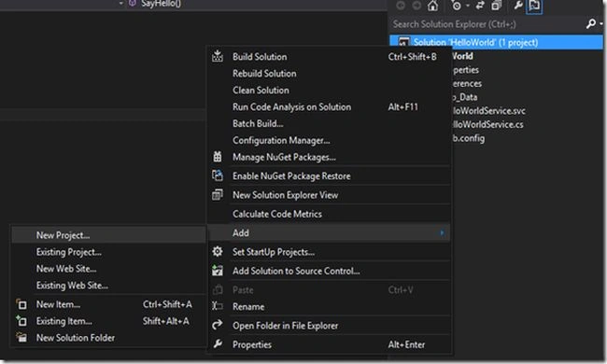Click the Set StartUp Projects gear icon
607x364 pixels.
218,251
